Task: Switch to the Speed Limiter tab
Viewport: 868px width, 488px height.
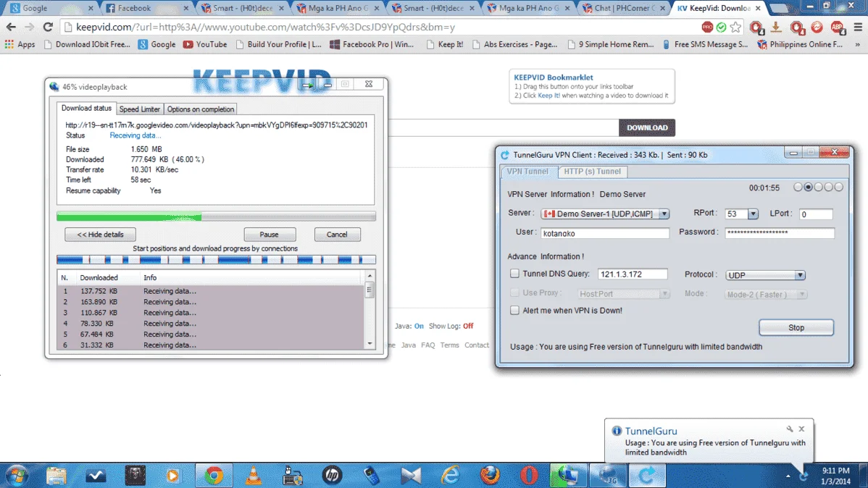Action: 140,109
